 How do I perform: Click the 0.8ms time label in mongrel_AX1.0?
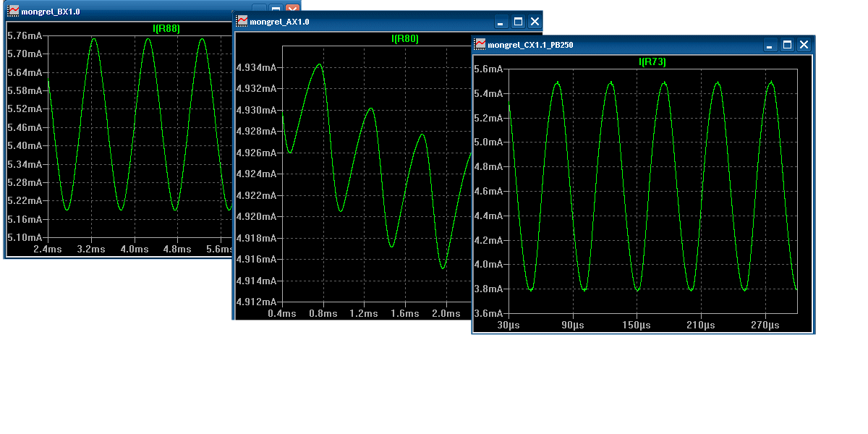[x=323, y=314]
